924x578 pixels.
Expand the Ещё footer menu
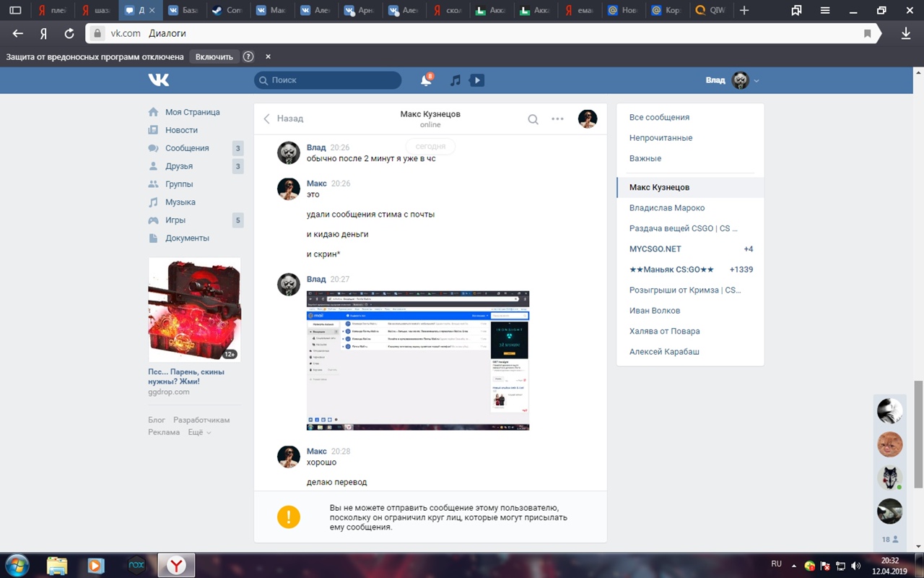(199, 432)
